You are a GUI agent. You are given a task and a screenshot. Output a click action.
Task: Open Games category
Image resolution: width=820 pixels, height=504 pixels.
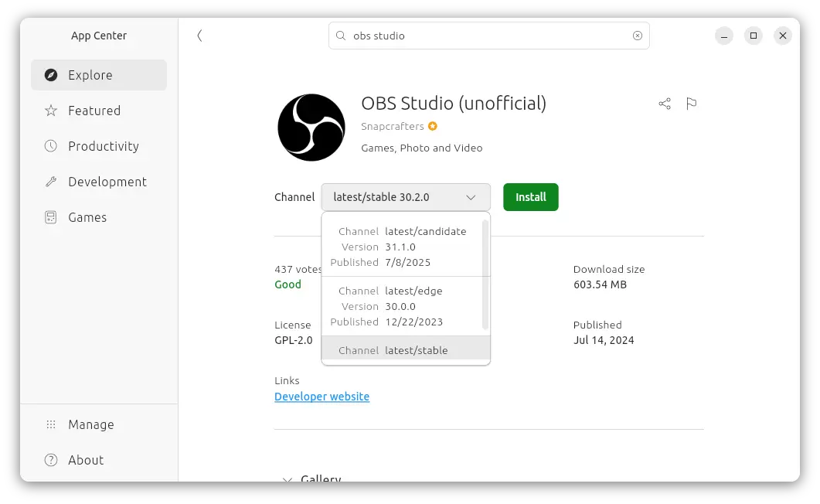pos(99,217)
